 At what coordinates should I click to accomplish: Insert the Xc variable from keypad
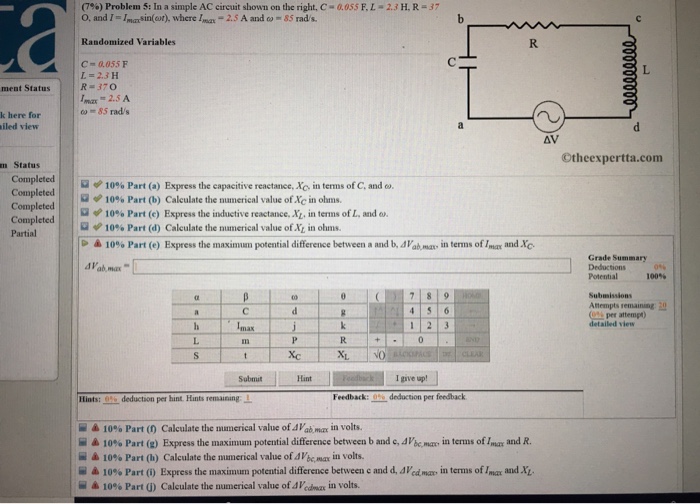[x=294, y=355]
